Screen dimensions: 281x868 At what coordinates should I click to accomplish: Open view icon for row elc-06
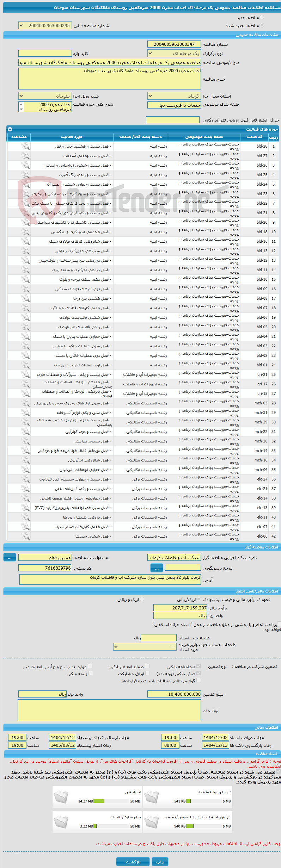[x=25, y=536]
